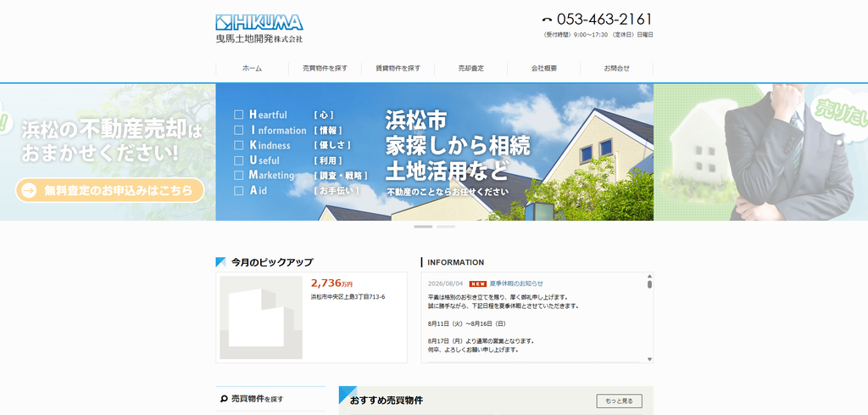This screenshot has width=868, height=415.
Task: Click the Information checkbox square in the banner
Action: coord(238,130)
